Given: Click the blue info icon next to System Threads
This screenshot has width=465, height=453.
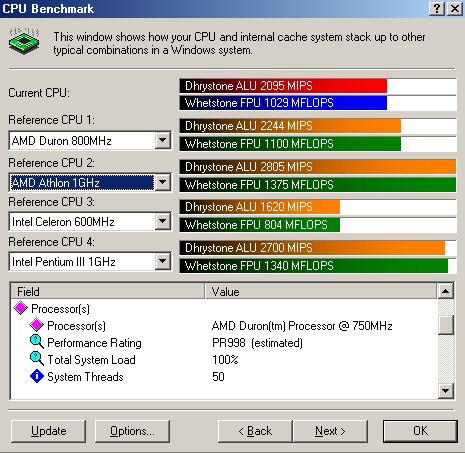Looking at the screenshot, I should pos(37,376).
